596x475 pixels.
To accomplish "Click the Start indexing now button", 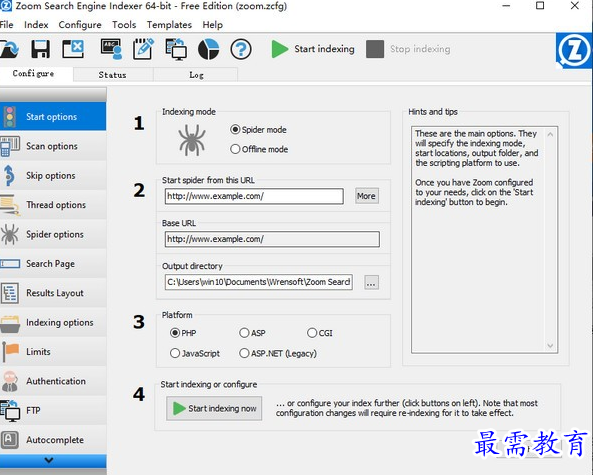I will [214, 408].
